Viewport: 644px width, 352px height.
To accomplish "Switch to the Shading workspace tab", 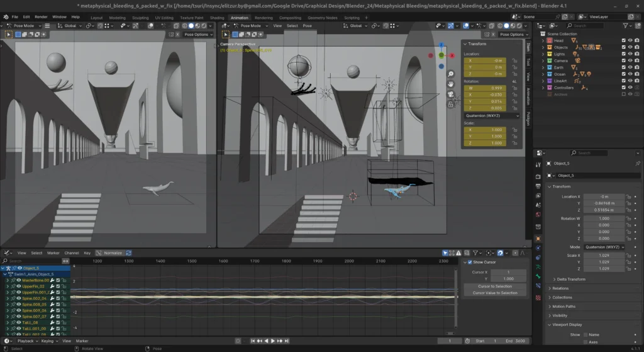I will click(x=217, y=18).
